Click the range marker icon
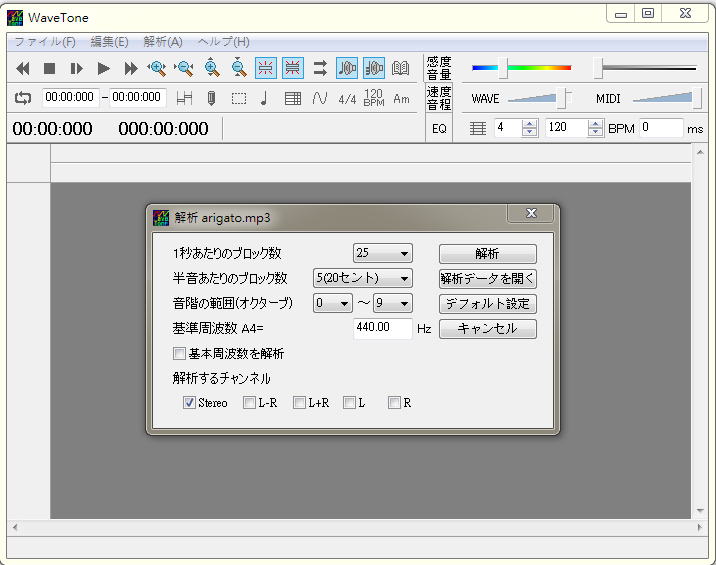Image resolution: width=716 pixels, height=565 pixels. coord(184,98)
